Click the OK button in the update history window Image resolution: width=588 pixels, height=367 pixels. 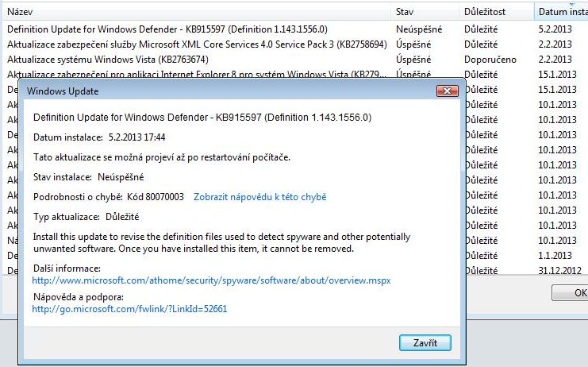pyautogui.click(x=570, y=292)
